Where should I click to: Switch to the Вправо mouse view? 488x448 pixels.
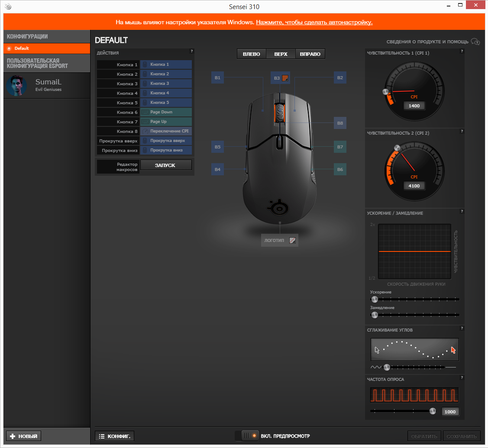point(310,54)
